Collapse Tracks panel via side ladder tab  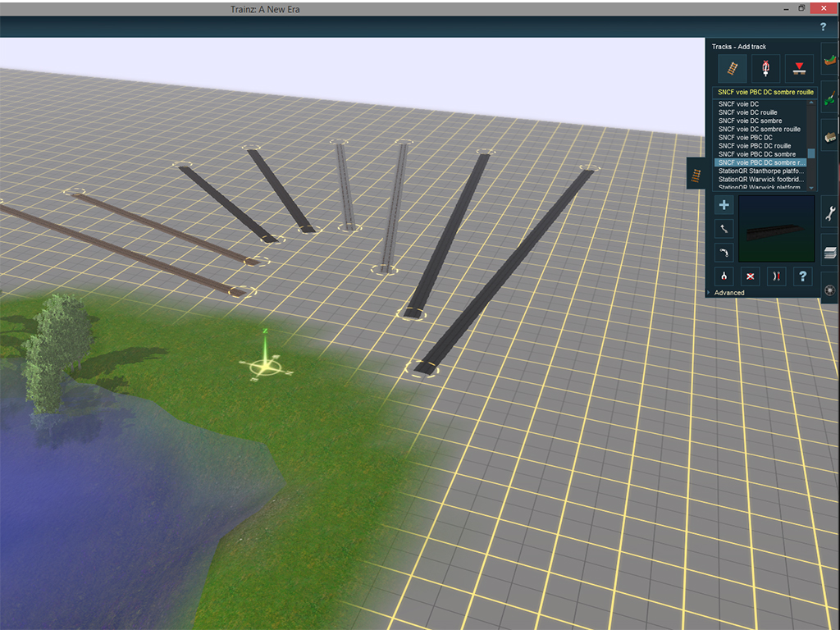(x=696, y=173)
